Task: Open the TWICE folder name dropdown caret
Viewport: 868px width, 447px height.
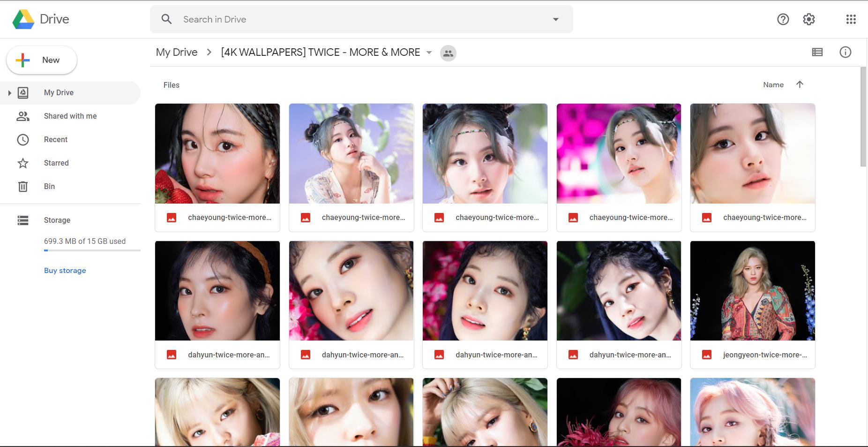Action: click(x=429, y=53)
